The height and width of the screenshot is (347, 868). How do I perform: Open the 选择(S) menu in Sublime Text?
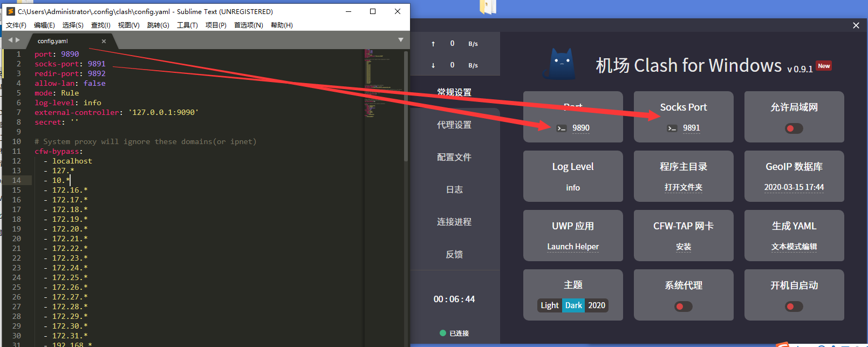tap(73, 25)
